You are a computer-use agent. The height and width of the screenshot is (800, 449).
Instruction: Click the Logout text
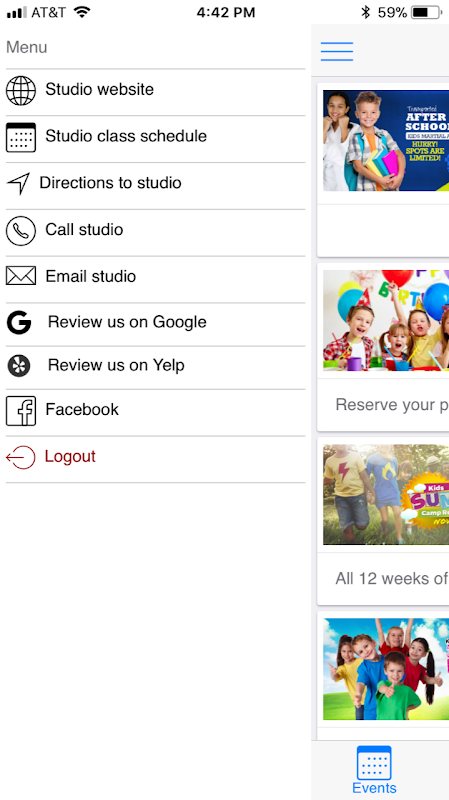(70, 456)
